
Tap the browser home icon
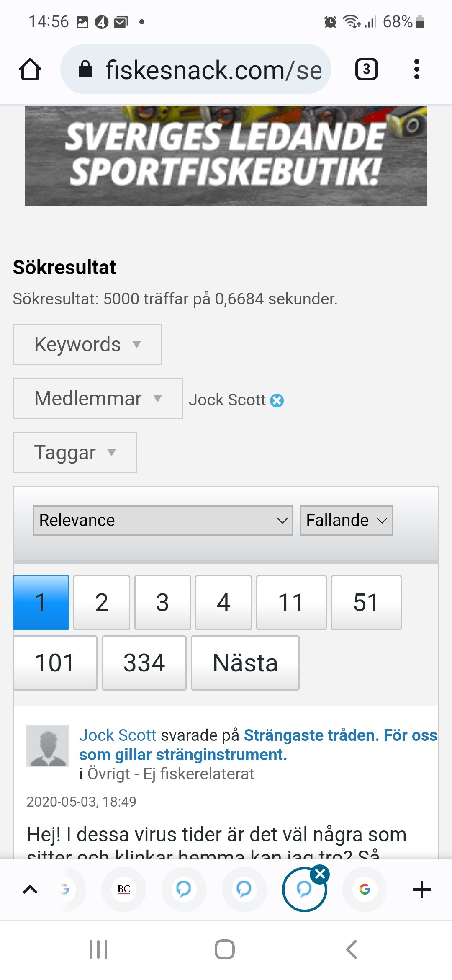(x=30, y=69)
